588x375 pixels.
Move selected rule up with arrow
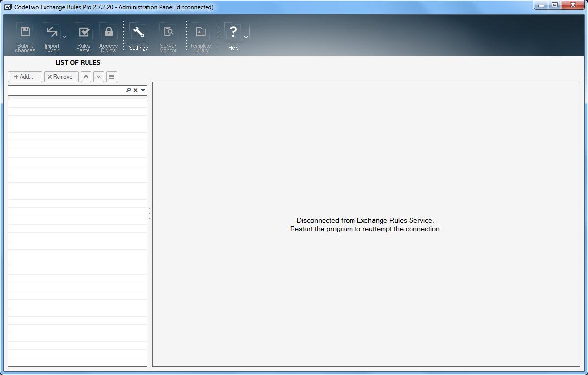[86, 77]
